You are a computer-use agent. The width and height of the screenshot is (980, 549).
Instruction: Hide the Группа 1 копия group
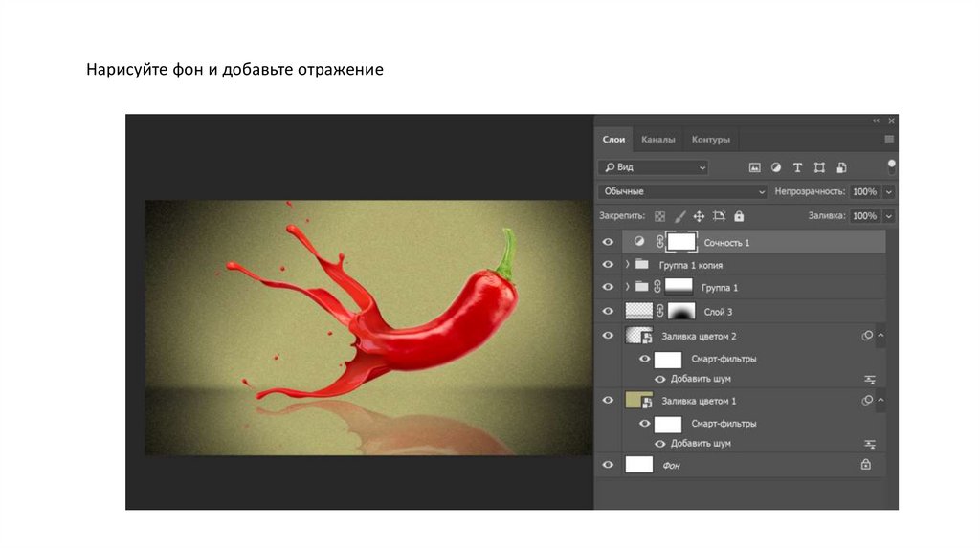pyautogui.click(x=608, y=265)
